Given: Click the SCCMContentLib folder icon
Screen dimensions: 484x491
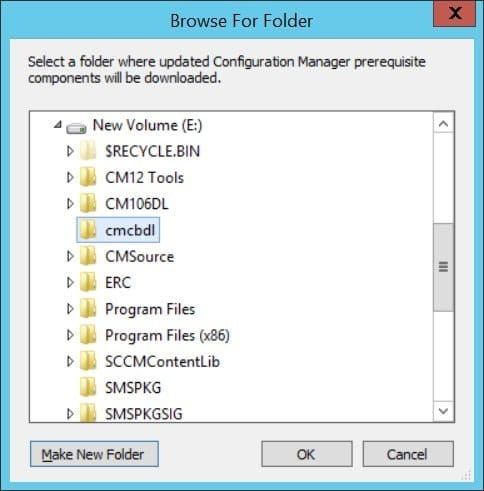Looking at the screenshot, I should (x=88, y=361).
